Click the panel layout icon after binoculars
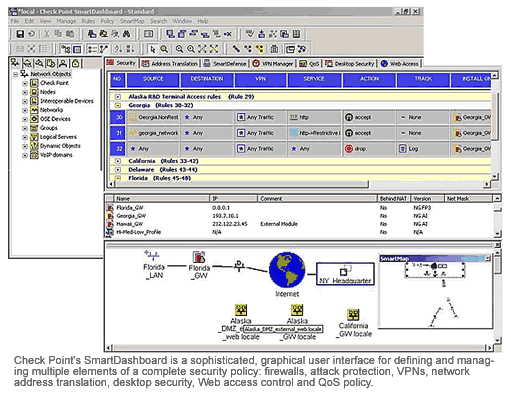The image size is (511, 394). pyautogui.click(x=148, y=34)
